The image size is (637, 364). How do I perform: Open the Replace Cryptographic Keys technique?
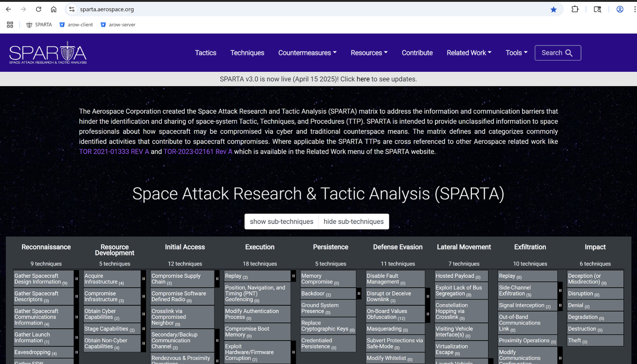(328, 326)
